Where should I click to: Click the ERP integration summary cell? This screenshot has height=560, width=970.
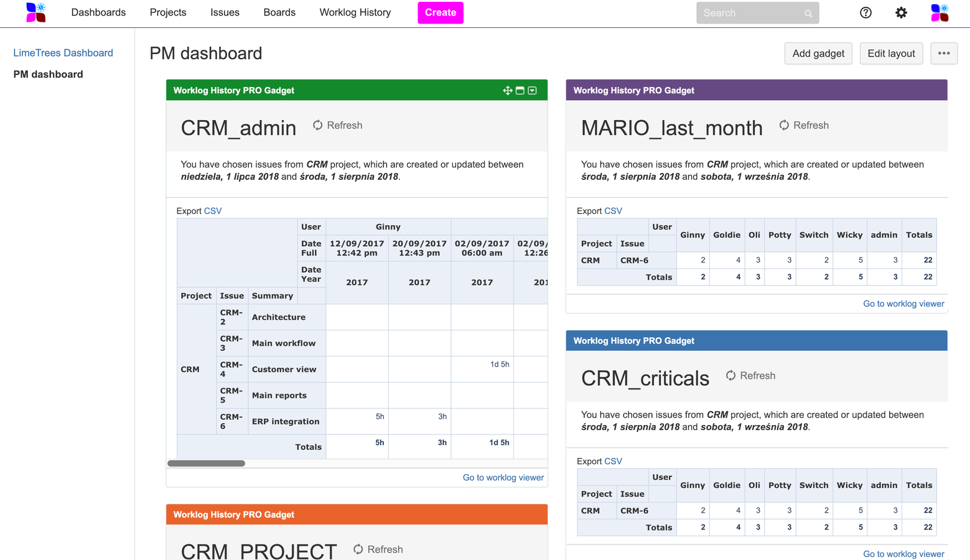tap(287, 422)
